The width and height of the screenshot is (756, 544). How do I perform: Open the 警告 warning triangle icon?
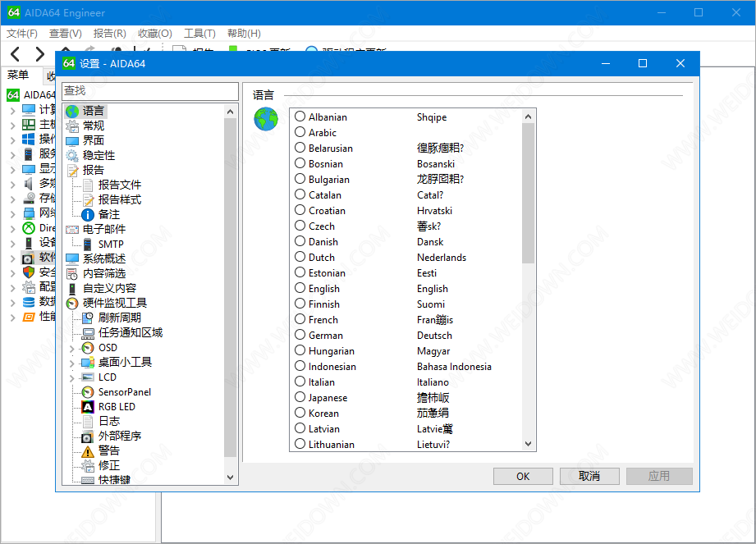pos(88,451)
